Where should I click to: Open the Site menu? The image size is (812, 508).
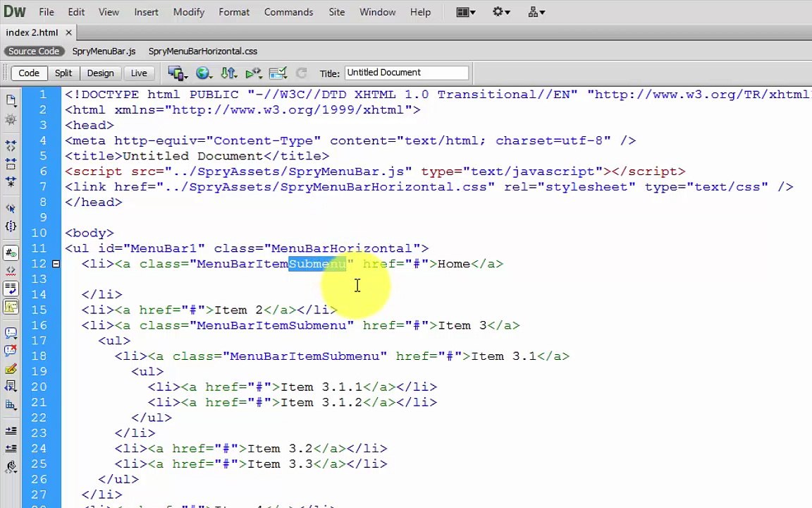click(x=337, y=12)
